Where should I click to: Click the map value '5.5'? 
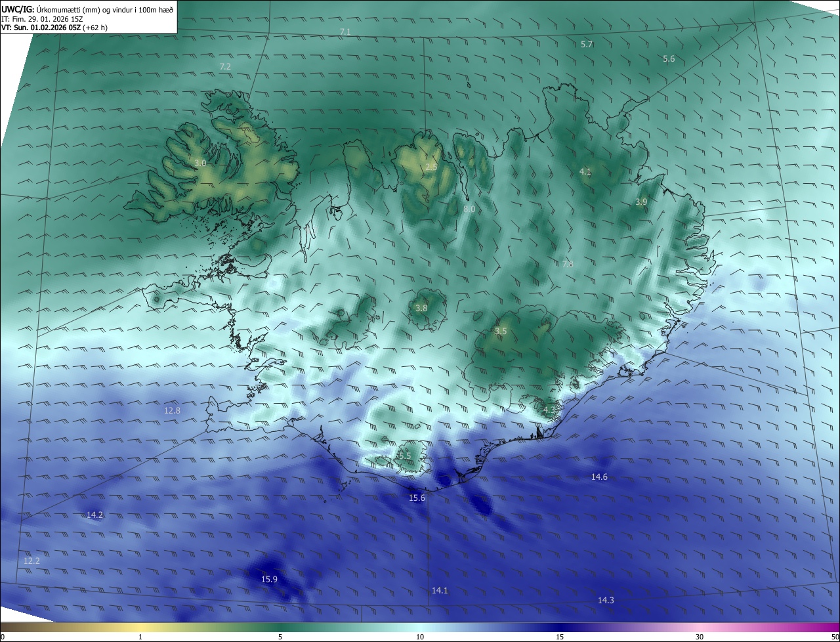tap(404, 456)
